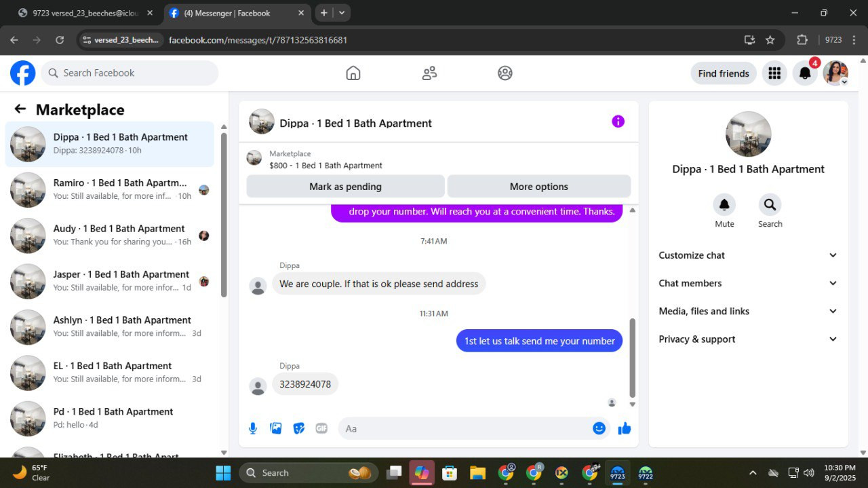Open File Explorer from the taskbar
Screen dimensions: 868x488
477,472
